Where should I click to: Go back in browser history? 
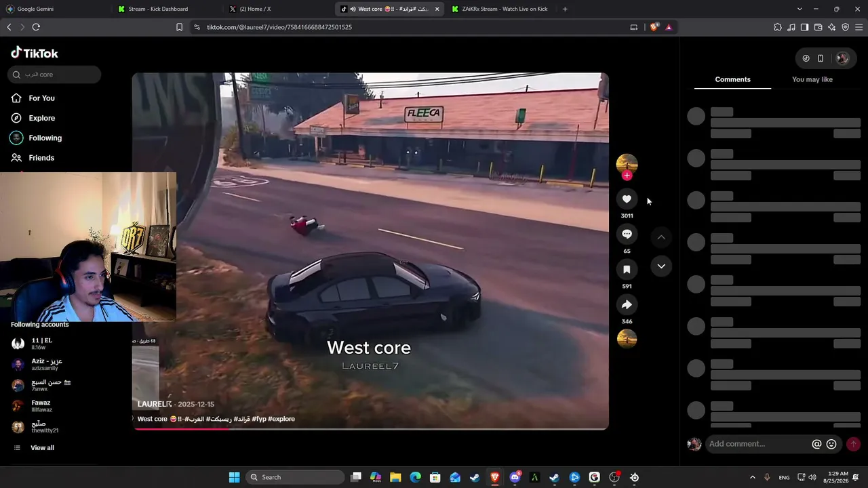click(x=9, y=27)
